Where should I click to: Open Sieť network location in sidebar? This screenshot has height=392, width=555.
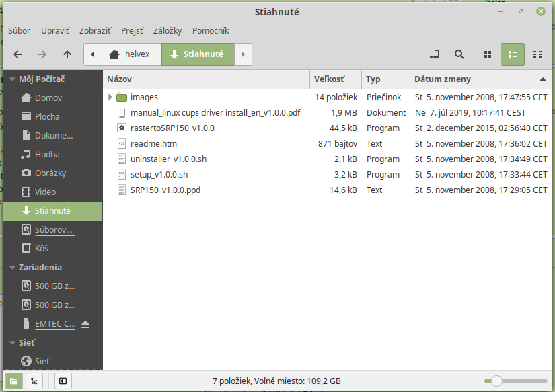52,362
